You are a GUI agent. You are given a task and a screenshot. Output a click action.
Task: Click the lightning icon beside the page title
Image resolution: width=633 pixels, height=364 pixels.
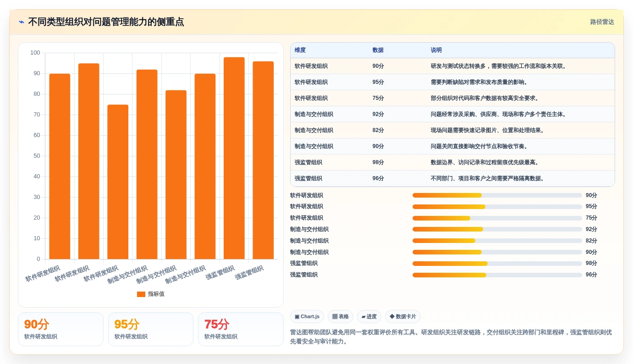point(22,22)
